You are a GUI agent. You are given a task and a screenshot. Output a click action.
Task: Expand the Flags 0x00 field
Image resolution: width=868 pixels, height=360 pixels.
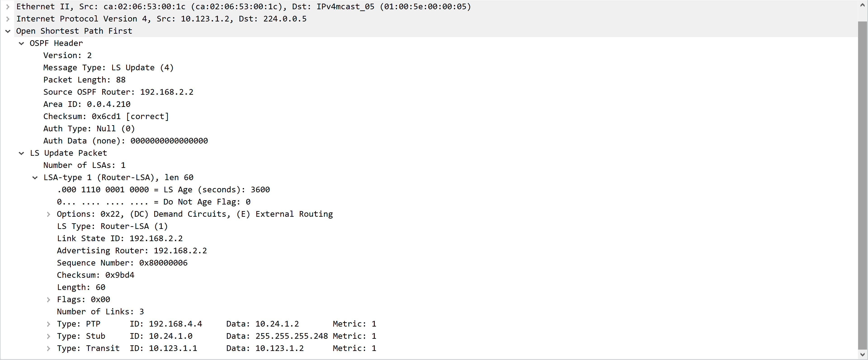pos(49,300)
